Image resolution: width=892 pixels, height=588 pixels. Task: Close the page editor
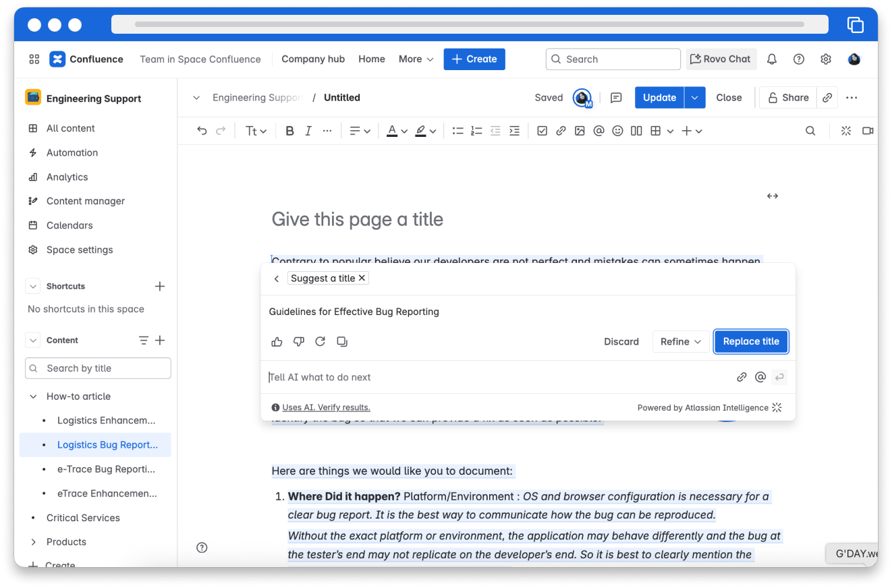pos(729,98)
